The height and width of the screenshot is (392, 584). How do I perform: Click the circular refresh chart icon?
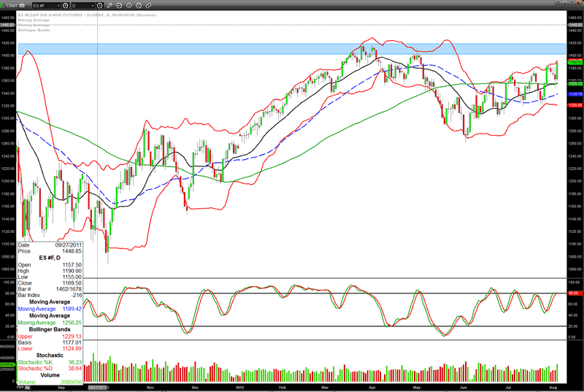pyautogui.click(x=119, y=6)
